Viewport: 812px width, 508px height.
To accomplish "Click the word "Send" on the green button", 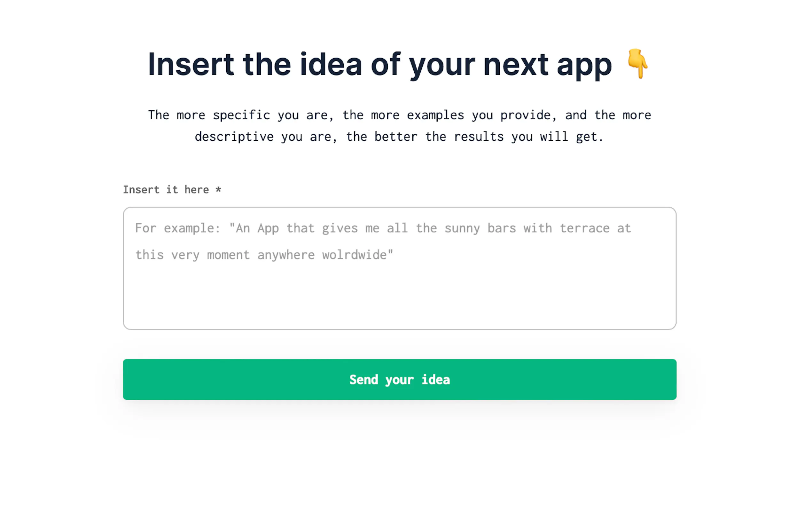I will click(x=363, y=380).
